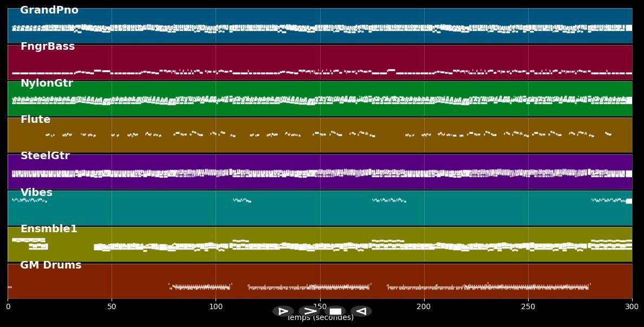Select the Ensmble1 track label
The width and height of the screenshot is (644, 327).
(x=49, y=229)
